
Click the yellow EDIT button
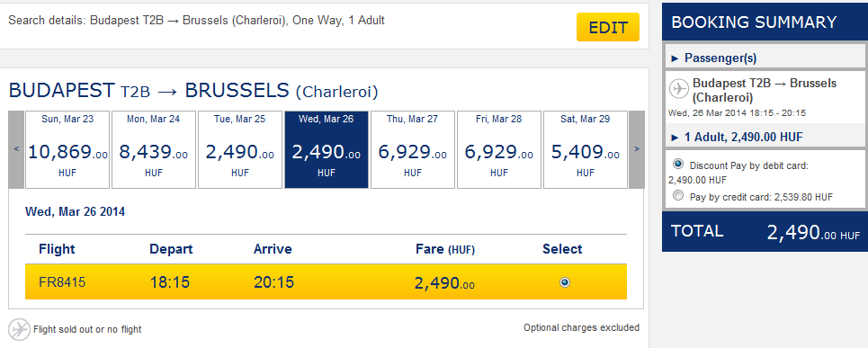[x=608, y=27]
